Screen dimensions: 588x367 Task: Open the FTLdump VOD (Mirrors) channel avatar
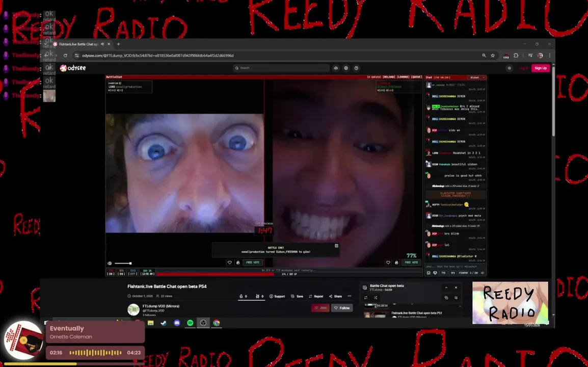133,309
